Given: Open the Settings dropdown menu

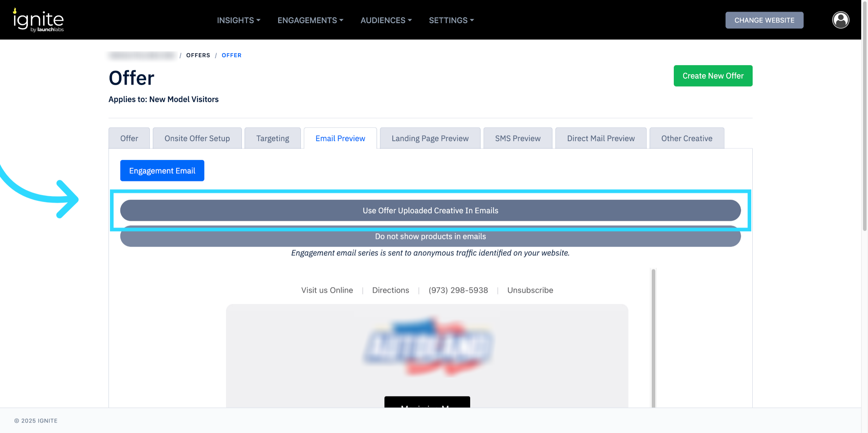Looking at the screenshot, I should point(451,20).
